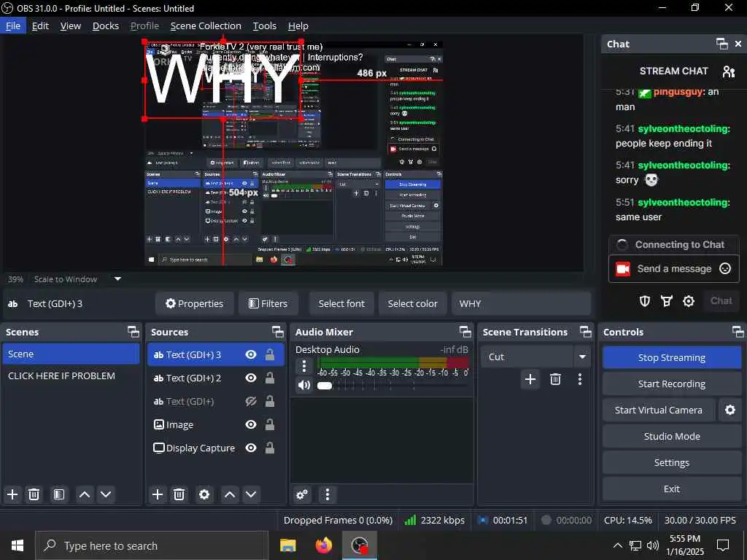Open the Scene Collection menu

(x=206, y=26)
